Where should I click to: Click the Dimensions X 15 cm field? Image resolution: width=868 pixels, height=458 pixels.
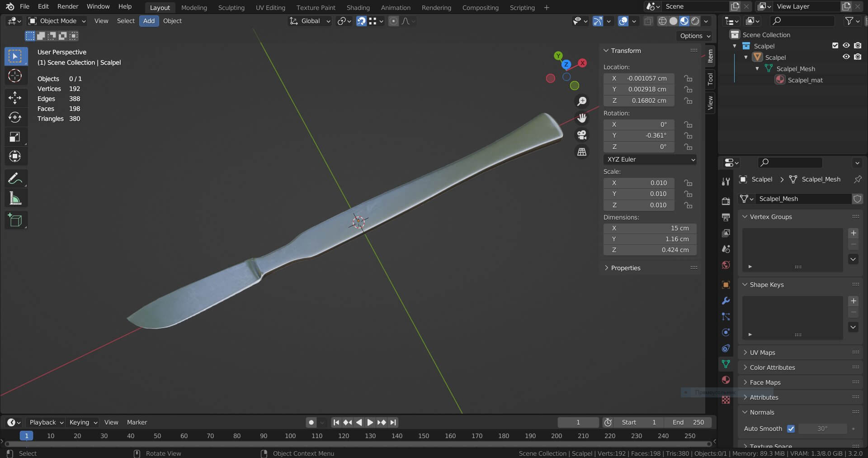[x=650, y=228]
